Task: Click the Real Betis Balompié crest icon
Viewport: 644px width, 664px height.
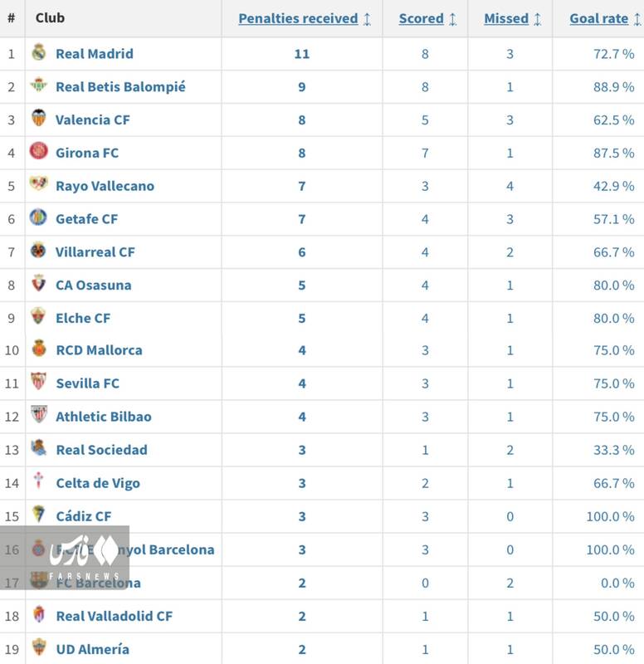Action: coord(39,85)
